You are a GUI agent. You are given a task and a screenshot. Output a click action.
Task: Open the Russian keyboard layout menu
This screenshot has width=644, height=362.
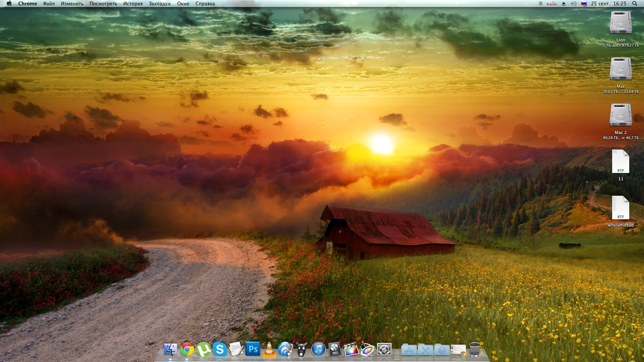pos(584,4)
